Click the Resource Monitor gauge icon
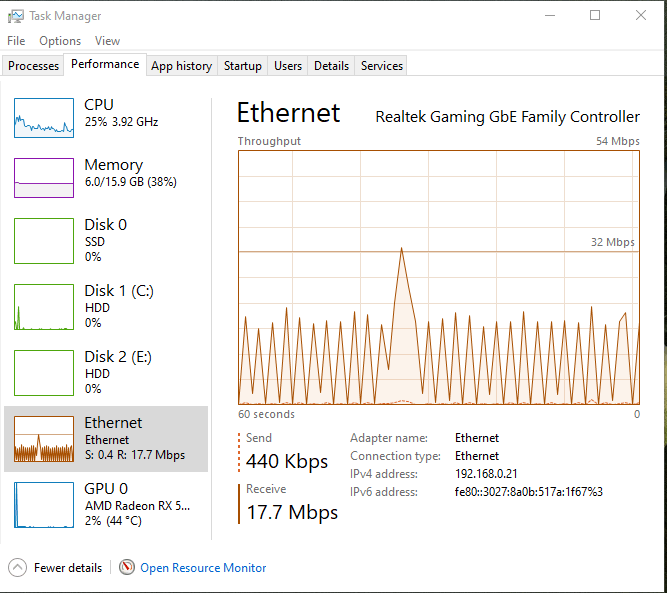Viewport: 667px width, 593px height. [x=126, y=567]
